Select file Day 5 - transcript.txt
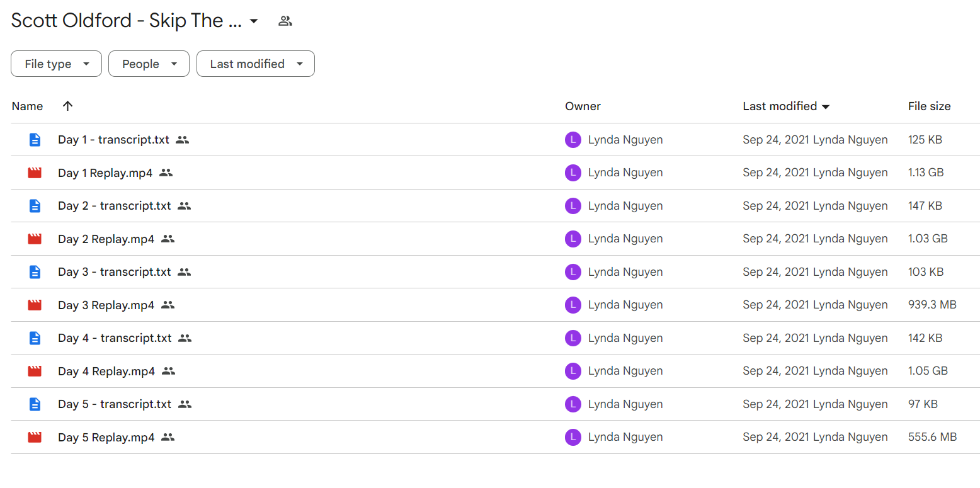 [x=115, y=404]
